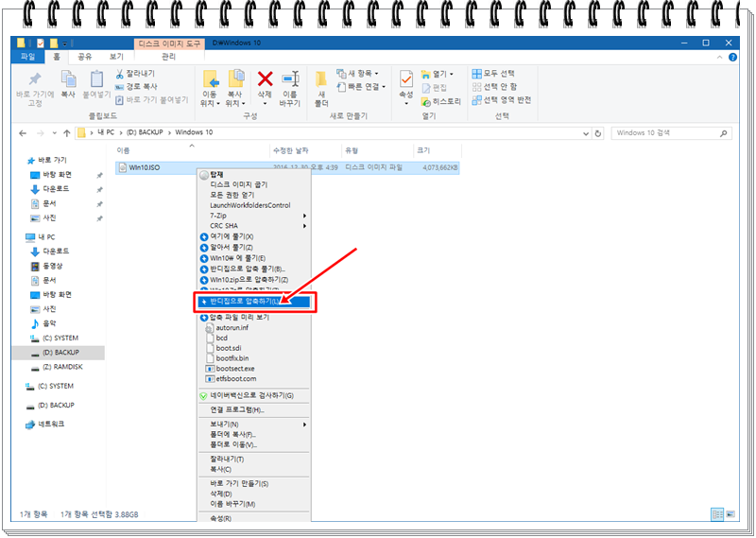The image size is (756, 538).
Task: Sort by the 수정한 날짜 column header
Action: point(305,150)
